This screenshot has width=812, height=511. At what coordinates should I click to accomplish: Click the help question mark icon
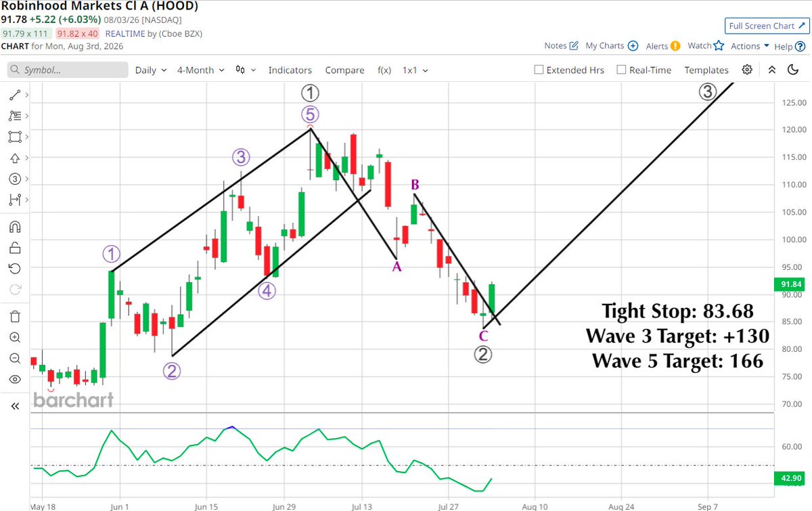coord(800,46)
